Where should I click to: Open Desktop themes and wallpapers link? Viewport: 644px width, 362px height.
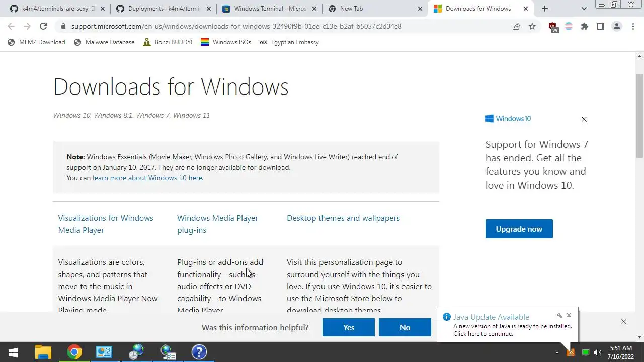pyautogui.click(x=343, y=218)
